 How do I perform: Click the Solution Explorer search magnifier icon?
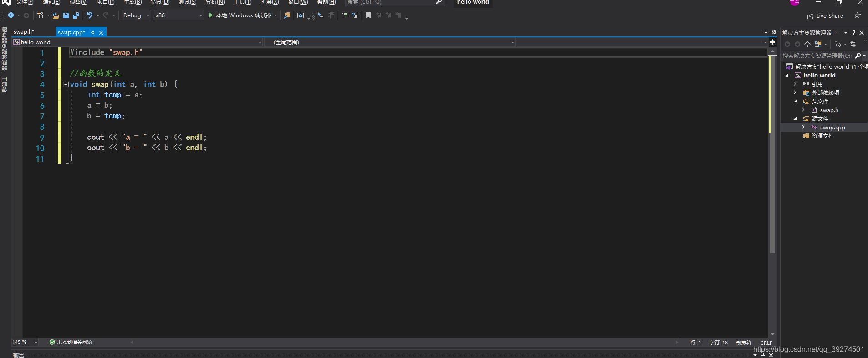(858, 56)
